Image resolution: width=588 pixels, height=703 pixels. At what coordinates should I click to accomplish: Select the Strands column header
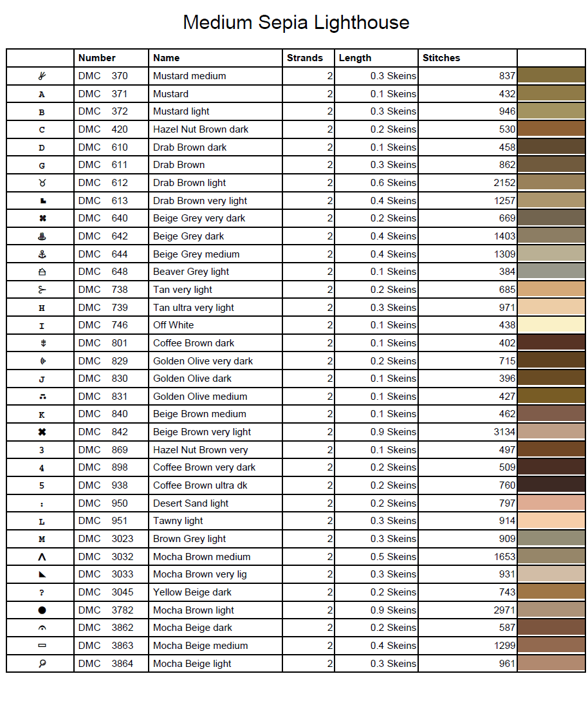tap(305, 58)
